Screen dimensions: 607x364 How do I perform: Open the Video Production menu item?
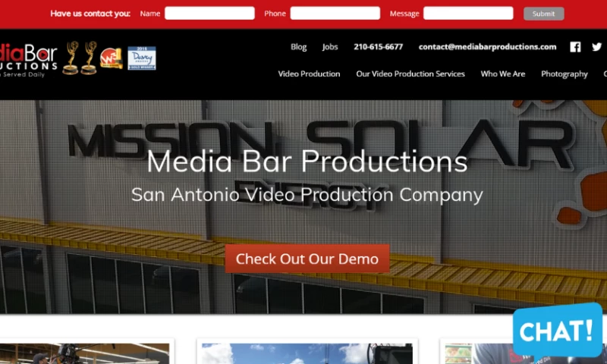(309, 74)
